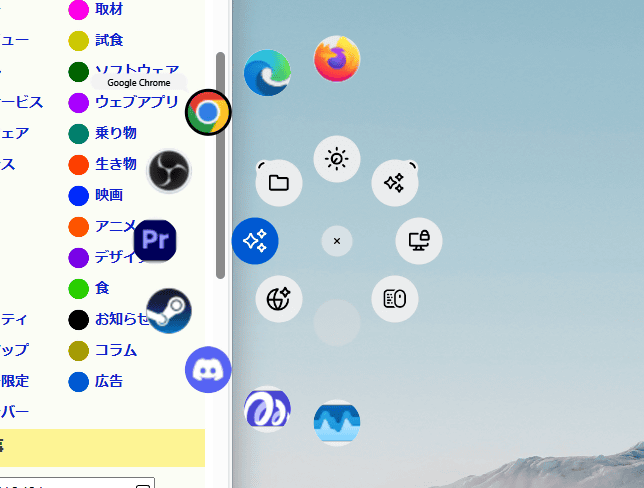Screen dimensions: 644x488
Task: Open Adobe Premiere Pro icon
Action: 155,241
